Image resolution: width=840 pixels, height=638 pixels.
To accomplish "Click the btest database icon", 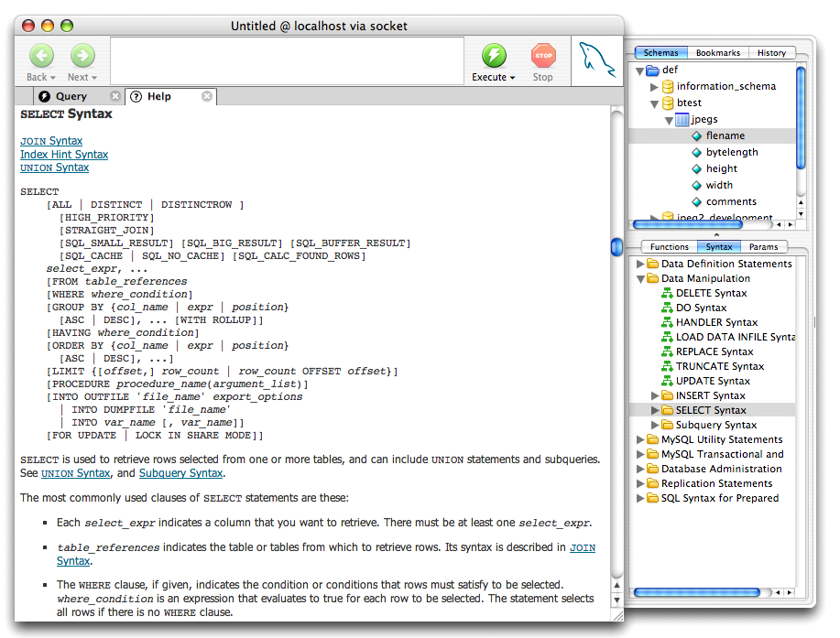I will (x=668, y=103).
